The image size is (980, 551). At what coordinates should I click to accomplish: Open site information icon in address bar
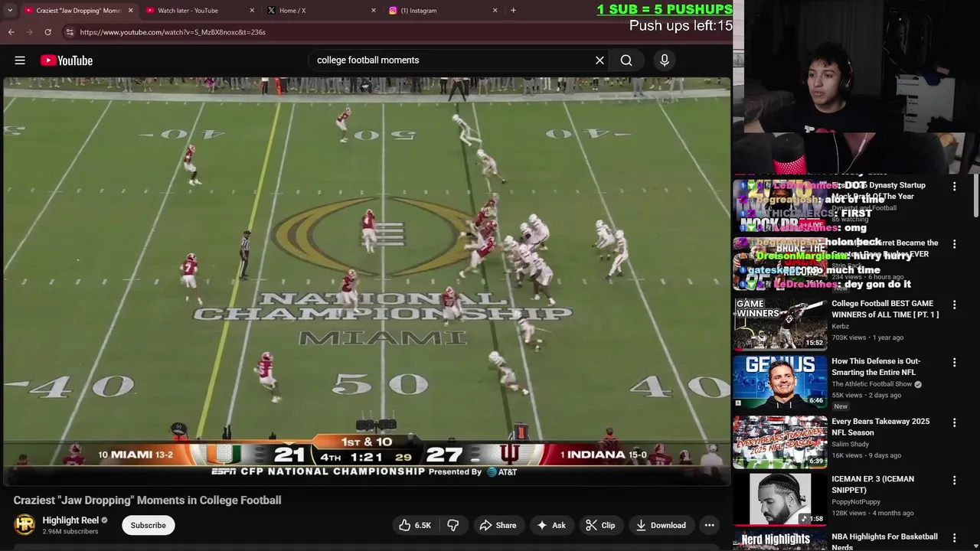(x=70, y=32)
